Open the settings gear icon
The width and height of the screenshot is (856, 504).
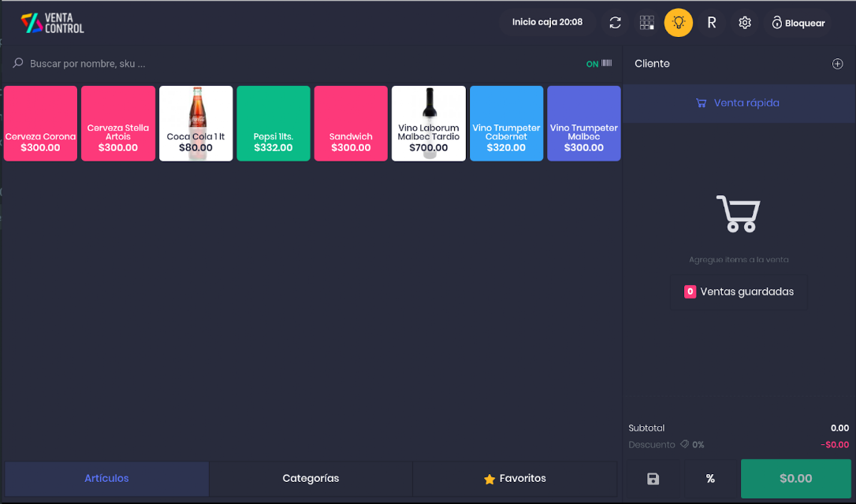(x=745, y=22)
